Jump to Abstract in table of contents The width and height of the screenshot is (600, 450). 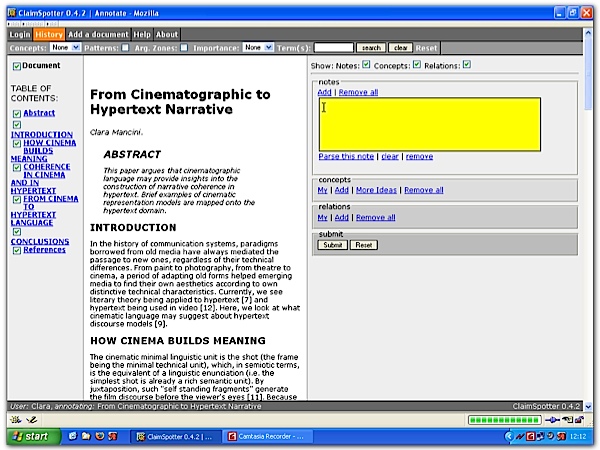[39, 113]
